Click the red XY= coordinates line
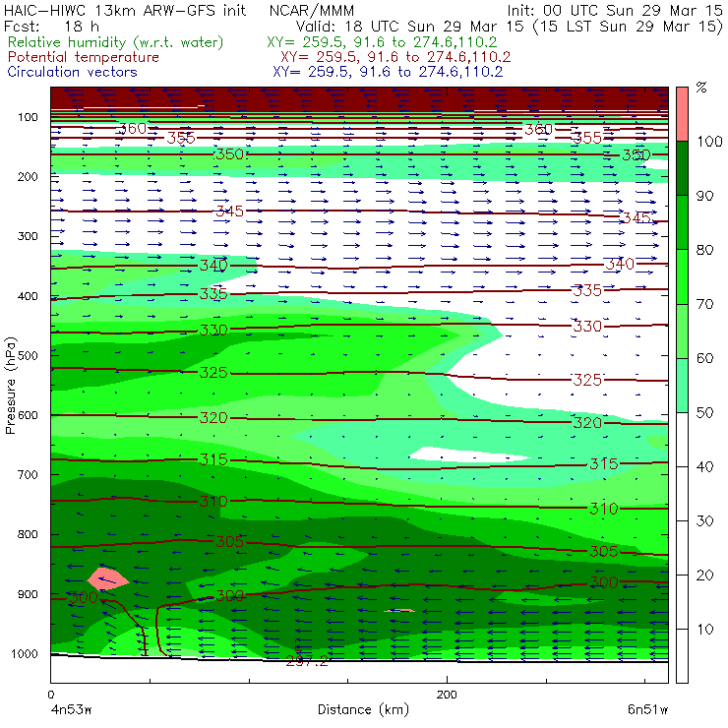728x728 pixels. [395, 57]
